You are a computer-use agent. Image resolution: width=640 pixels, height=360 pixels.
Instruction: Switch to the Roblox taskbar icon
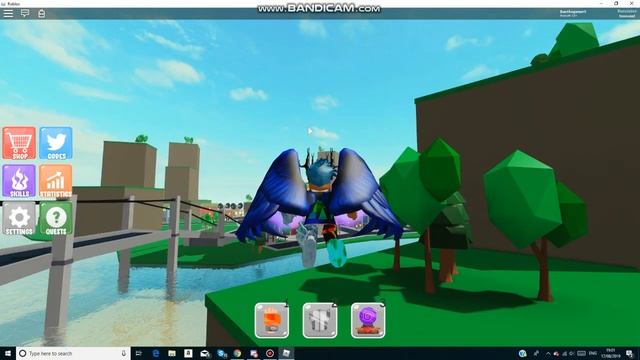pos(286,353)
